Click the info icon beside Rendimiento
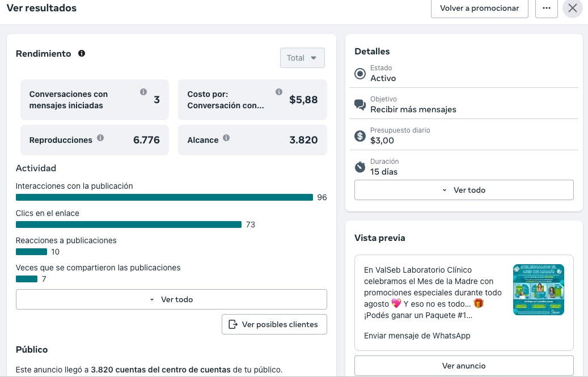The image size is (588, 377). (82, 53)
